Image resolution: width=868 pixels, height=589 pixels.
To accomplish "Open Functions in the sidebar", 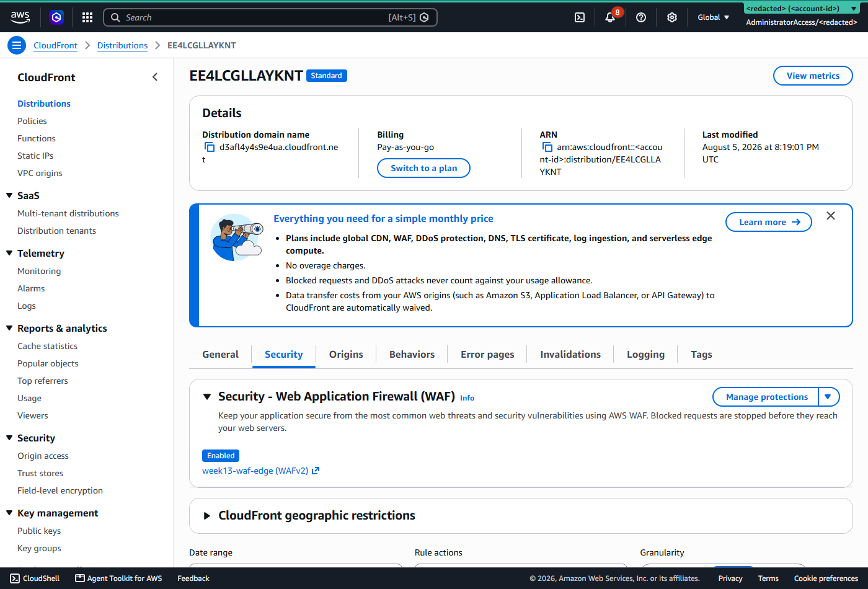I will coord(37,138).
